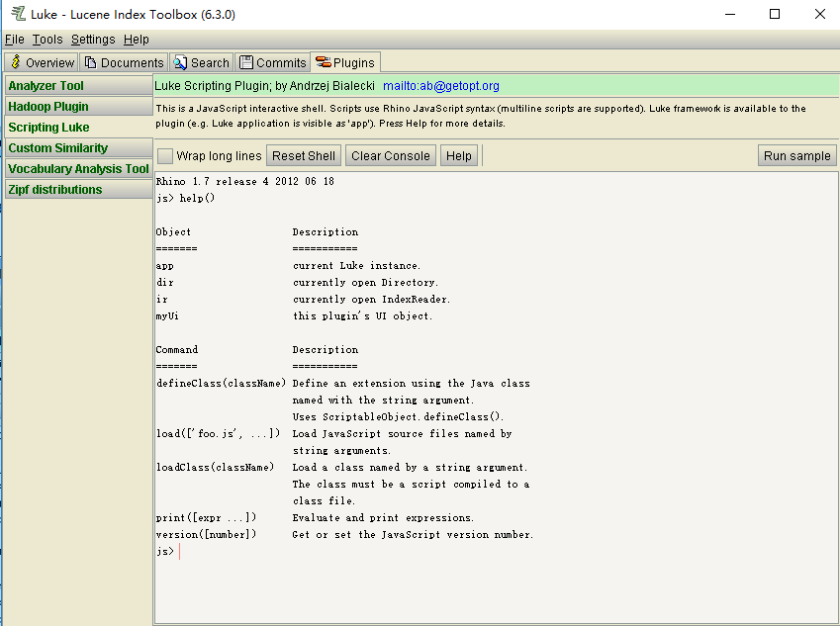The width and height of the screenshot is (840, 626).
Task: Close the Luke window
Action: pyautogui.click(x=819, y=14)
